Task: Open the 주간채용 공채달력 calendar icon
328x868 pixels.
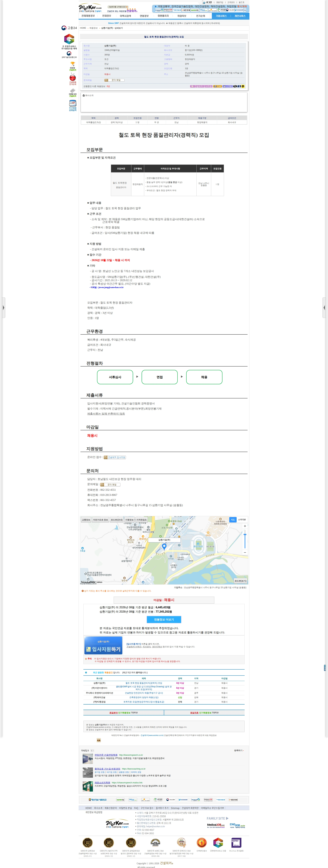Action: pos(73,105)
